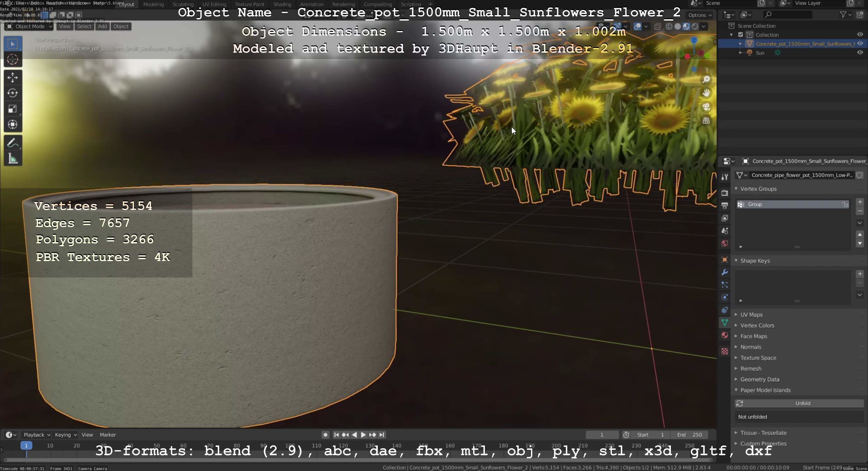The height and width of the screenshot is (471, 868).
Task: Open the World properties tab
Action: click(x=725, y=243)
